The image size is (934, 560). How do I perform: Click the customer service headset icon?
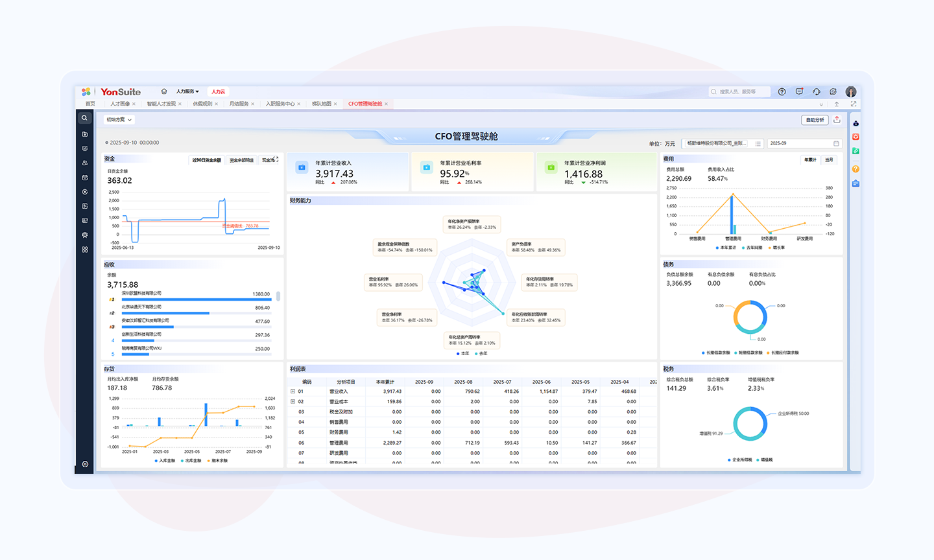click(816, 92)
